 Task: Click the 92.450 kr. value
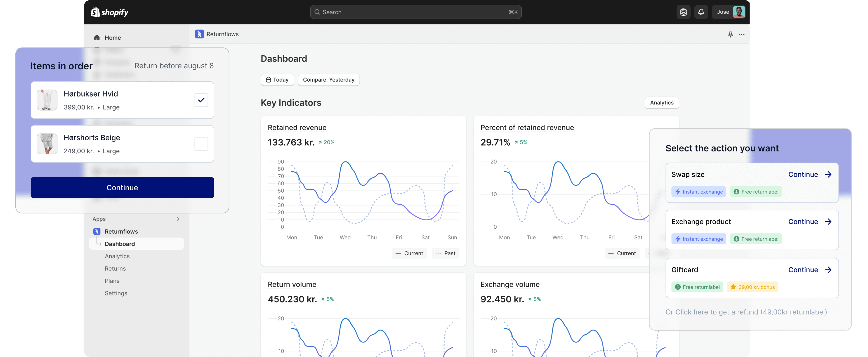pyautogui.click(x=502, y=299)
